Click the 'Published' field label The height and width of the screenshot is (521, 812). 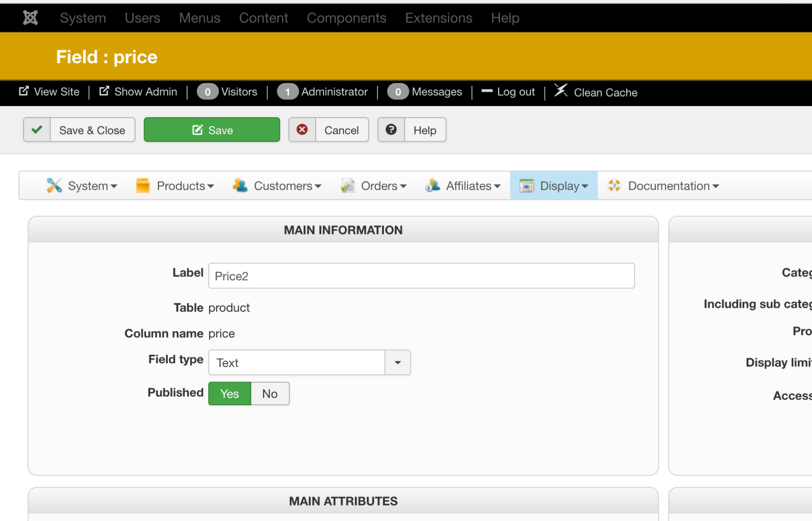click(176, 392)
